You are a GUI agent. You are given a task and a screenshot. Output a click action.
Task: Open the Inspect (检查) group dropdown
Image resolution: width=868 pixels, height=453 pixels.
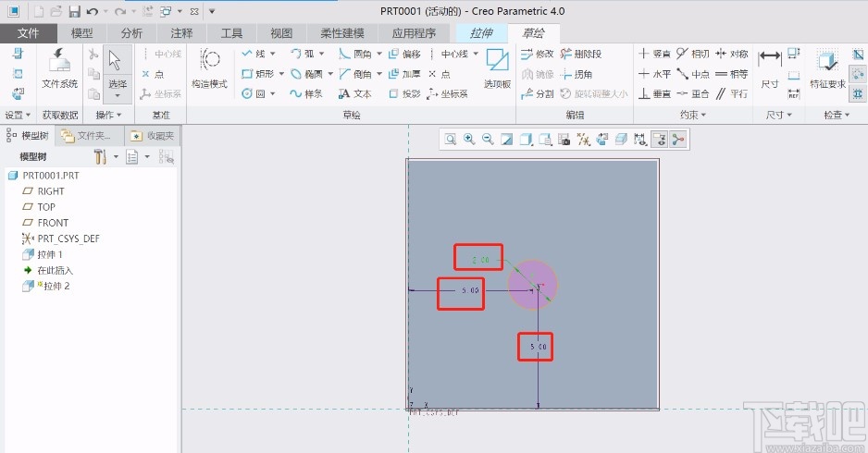[x=836, y=115]
